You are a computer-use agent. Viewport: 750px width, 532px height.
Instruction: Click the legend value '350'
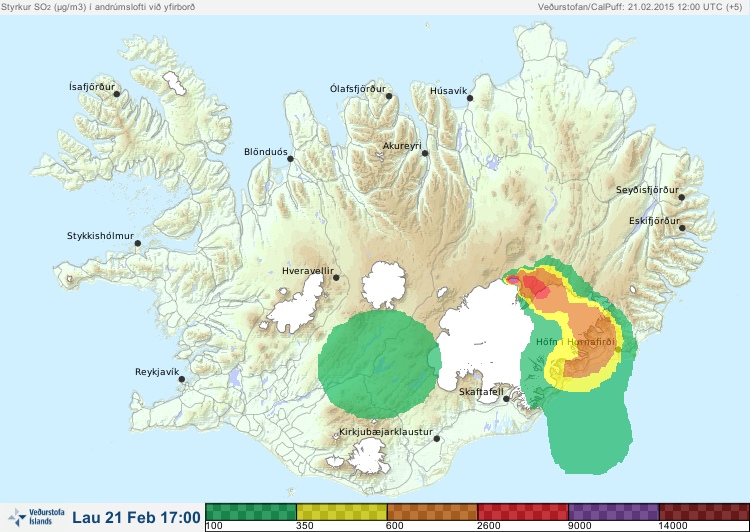(x=305, y=526)
